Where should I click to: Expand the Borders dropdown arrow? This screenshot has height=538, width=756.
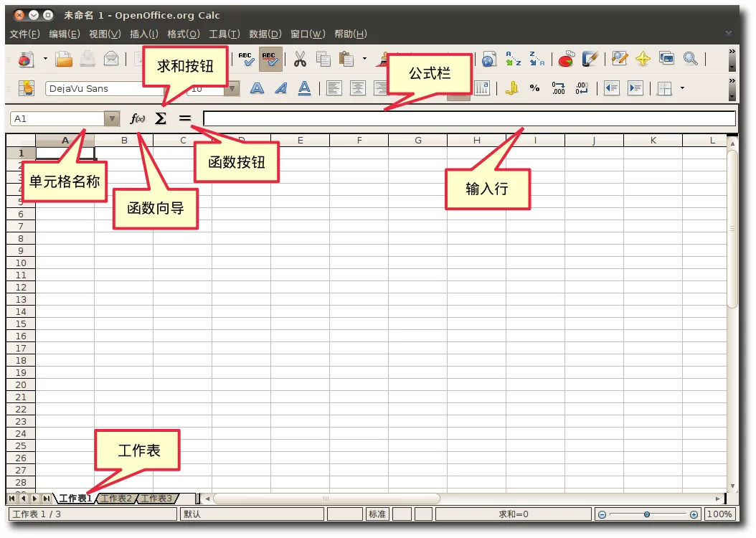coord(682,88)
